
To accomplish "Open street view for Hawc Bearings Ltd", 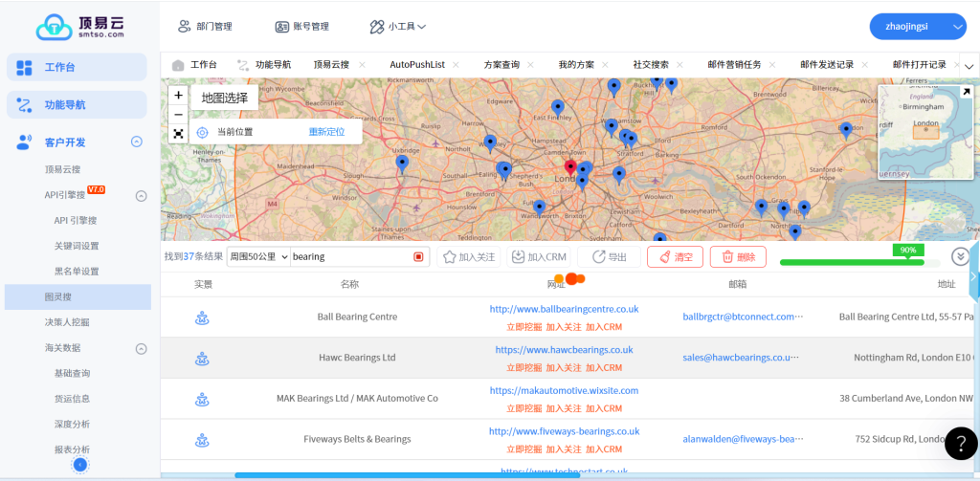I will click(x=202, y=359).
